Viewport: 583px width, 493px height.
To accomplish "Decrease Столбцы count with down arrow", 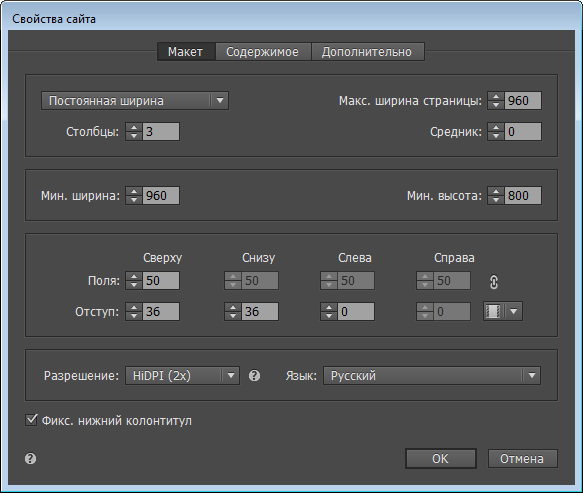I will coord(134,136).
